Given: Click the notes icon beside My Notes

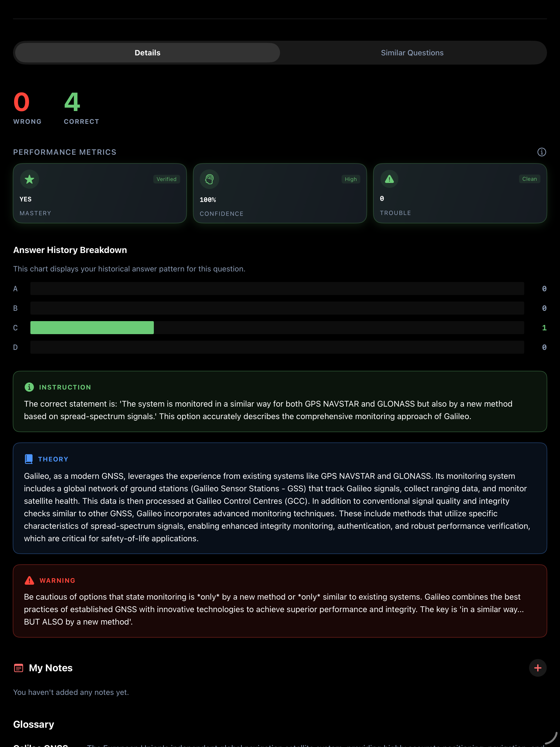Looking at the screenshot, I should click(x=18, y=668).
